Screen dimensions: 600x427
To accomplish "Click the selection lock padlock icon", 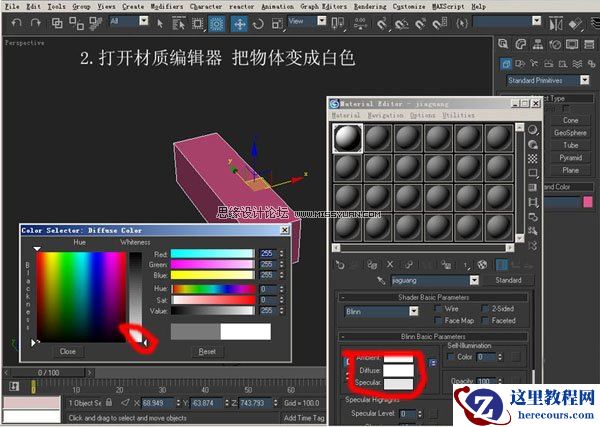I will [109, 402].
